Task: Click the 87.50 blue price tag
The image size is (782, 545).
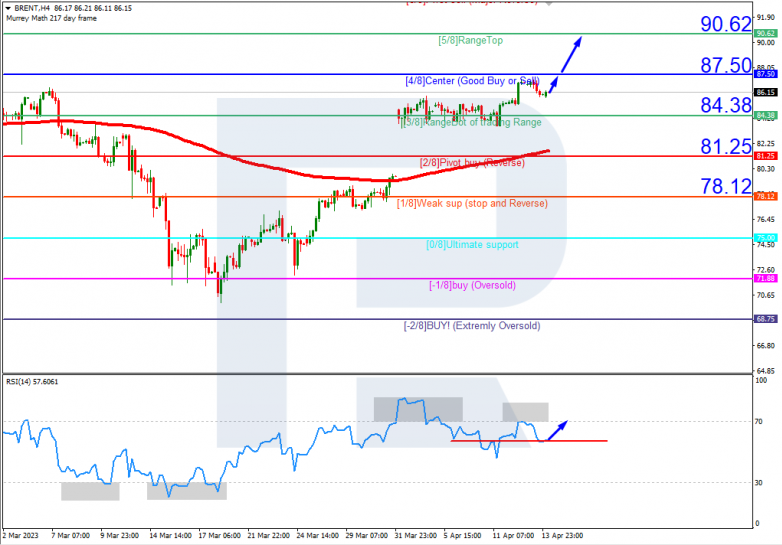Action: point(765,74)
